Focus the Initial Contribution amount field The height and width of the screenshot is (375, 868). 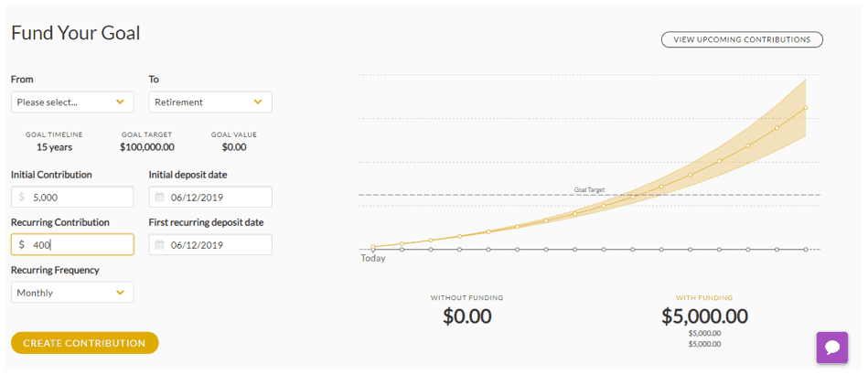click(78, 198)
